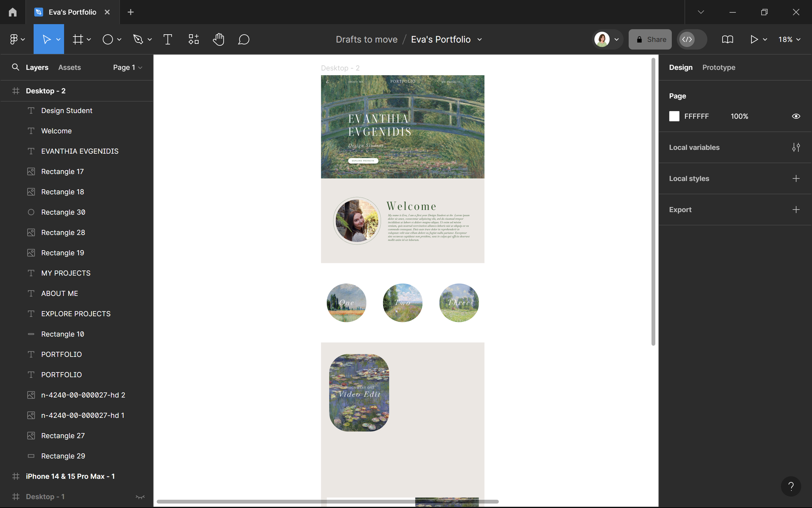The height and width of the screenshot is (508, 812).
Task: Open Drafts to move breadcrumb
Action: 366,39
